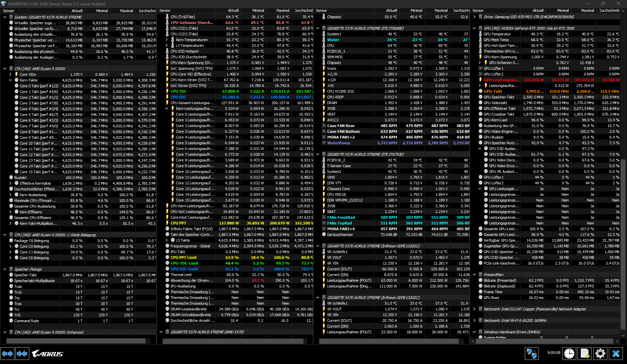627x364 pixels.
Task: Click the drive icon of Samsung SSD 970 PRO
Action: coord(480,17)
